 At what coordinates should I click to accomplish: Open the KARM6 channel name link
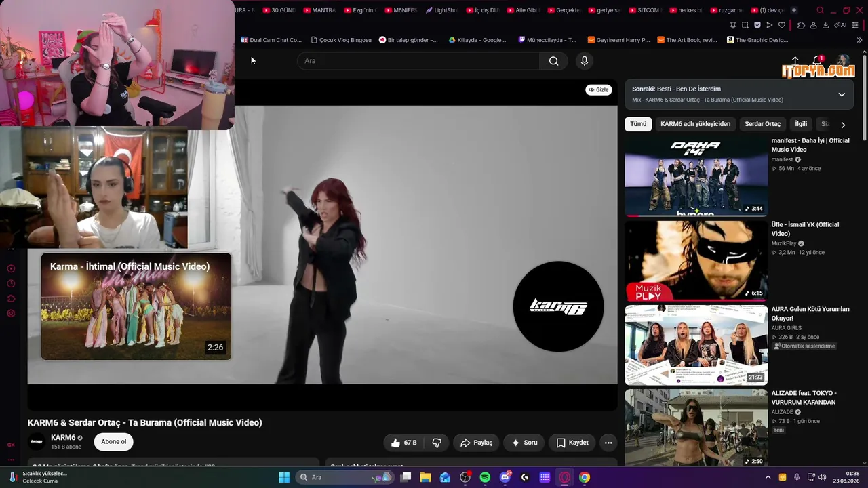click(x=63, y=438)
